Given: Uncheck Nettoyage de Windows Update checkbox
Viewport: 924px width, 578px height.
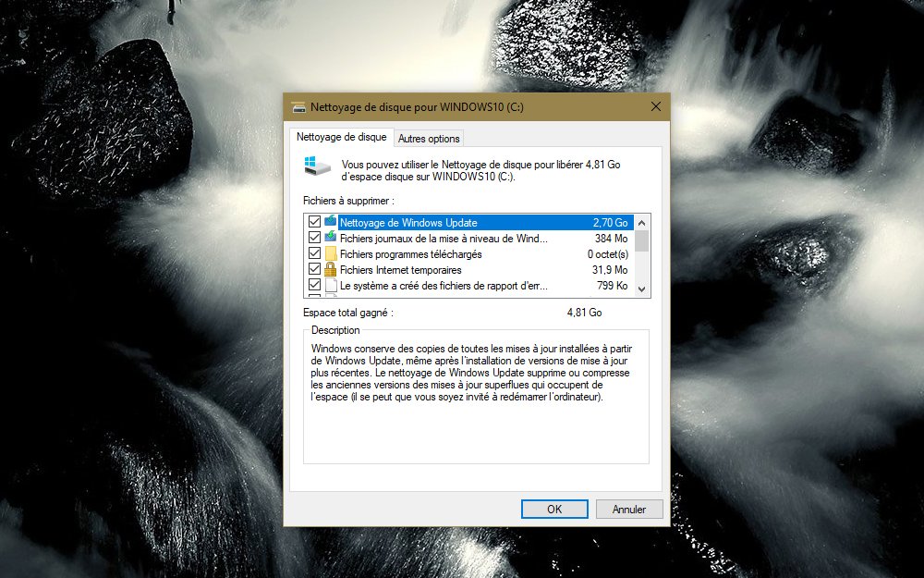Looking at the screenshot, I should (x=314, y=222).
